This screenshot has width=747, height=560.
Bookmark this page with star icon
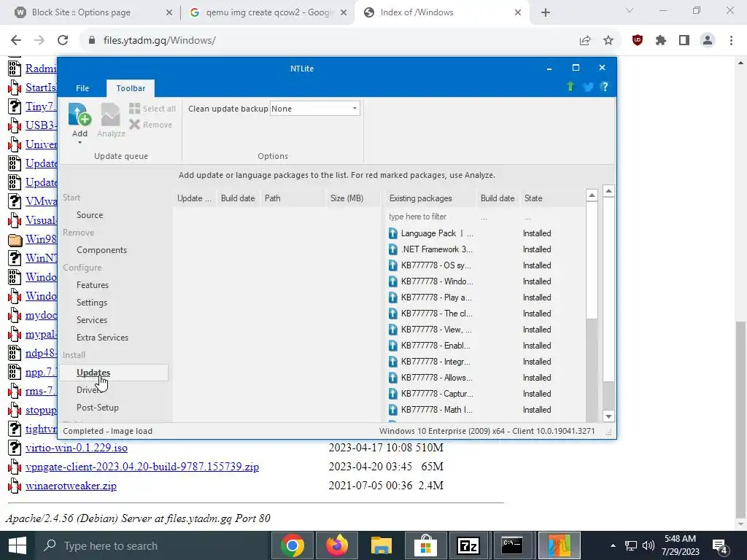click(608, 41)
